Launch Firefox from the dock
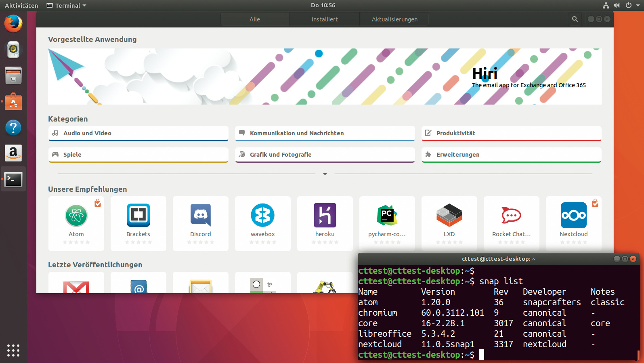Image resolution: width=644 pixels, height=363 pixels. [13, 24]
